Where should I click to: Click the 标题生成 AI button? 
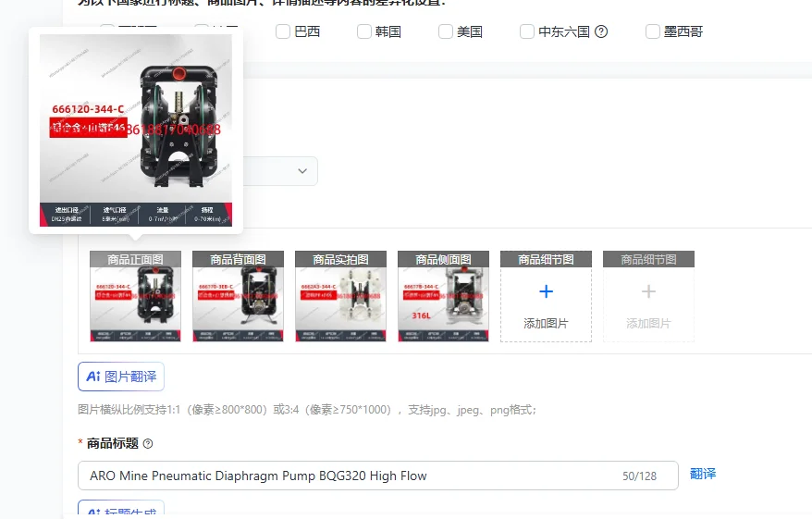tap(121, 509)
